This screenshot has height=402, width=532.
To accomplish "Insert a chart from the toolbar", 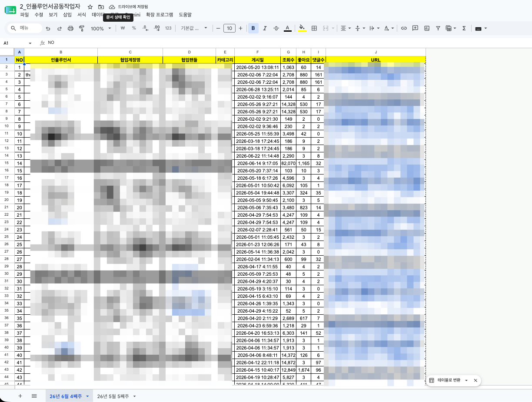I will coord(426,28).
